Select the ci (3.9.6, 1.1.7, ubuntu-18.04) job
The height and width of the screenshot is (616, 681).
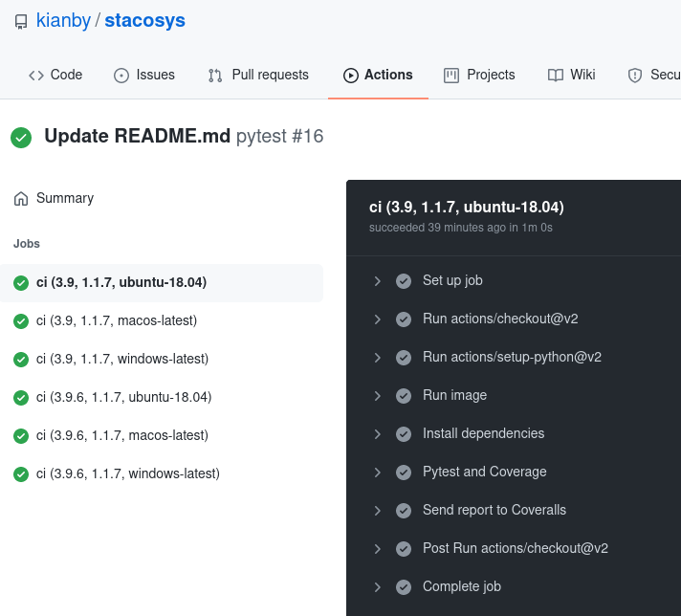coord(123,397)
